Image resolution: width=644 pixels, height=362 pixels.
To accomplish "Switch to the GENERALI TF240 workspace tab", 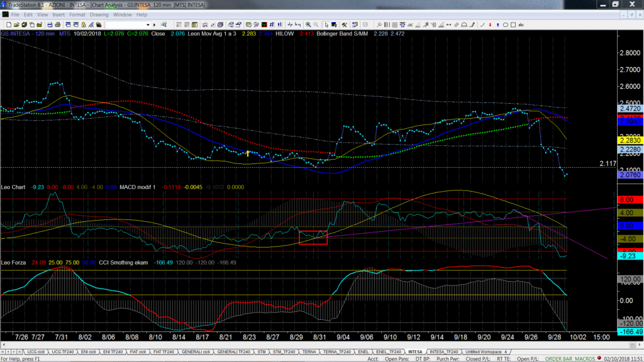I will click(x=233, y=352).
